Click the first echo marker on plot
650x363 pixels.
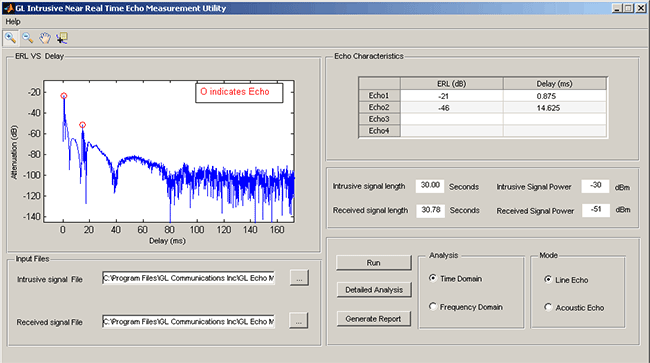[x=64, y=96]
